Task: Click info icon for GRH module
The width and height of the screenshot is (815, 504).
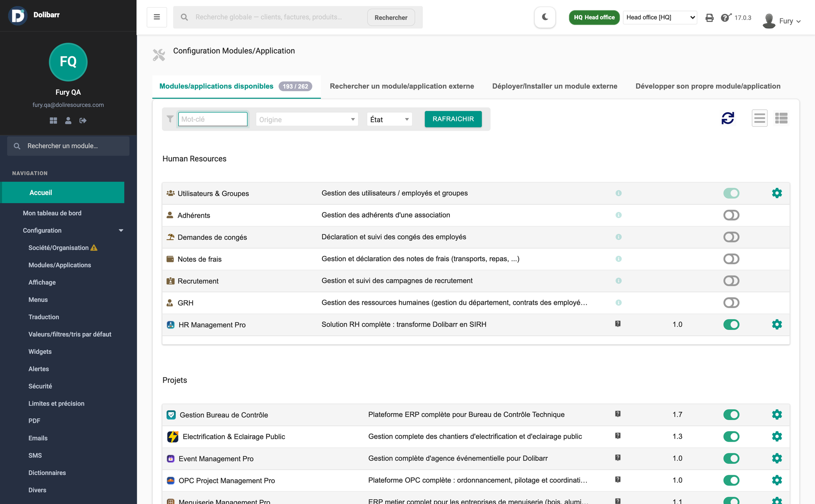Action: click(619, 303)
